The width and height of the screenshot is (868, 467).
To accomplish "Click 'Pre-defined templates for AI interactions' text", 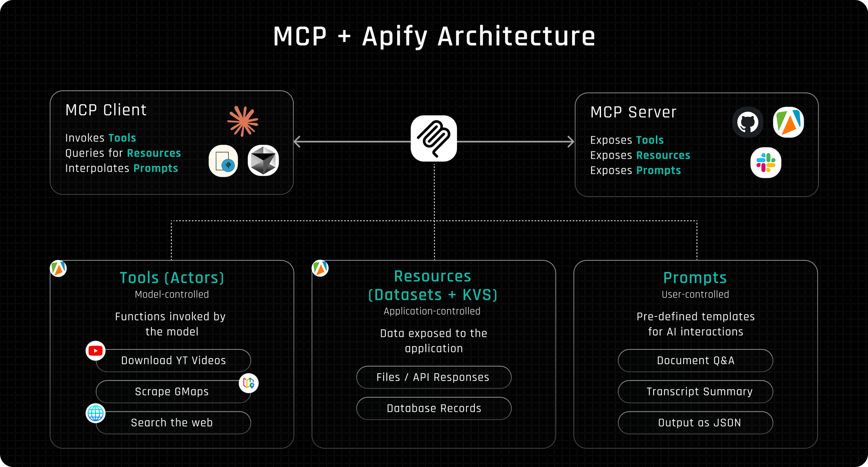I will tap(696, 324).
